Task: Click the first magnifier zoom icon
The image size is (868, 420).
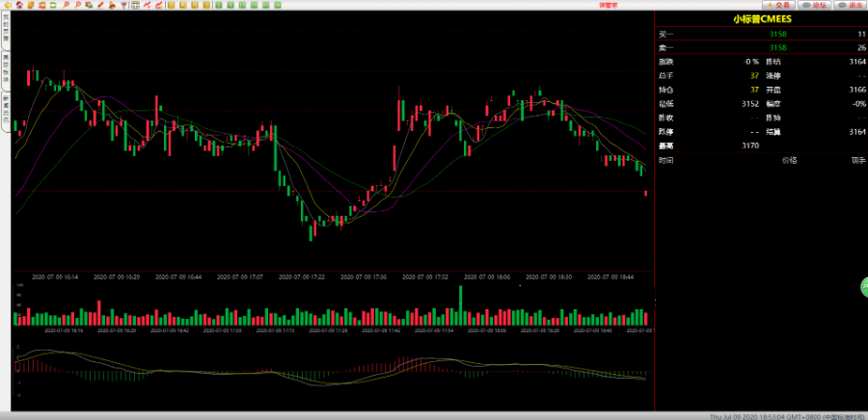Action: (66, 5)
